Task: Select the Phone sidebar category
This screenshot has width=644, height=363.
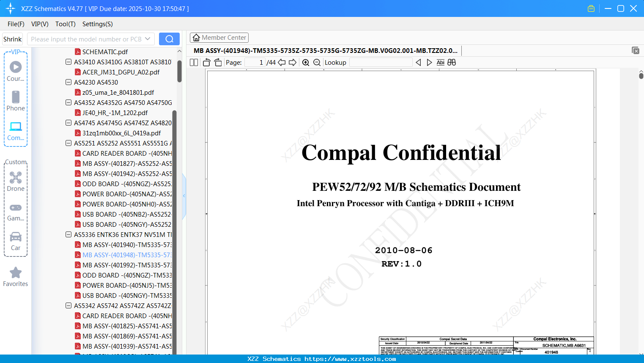Action: pos(16,101)
